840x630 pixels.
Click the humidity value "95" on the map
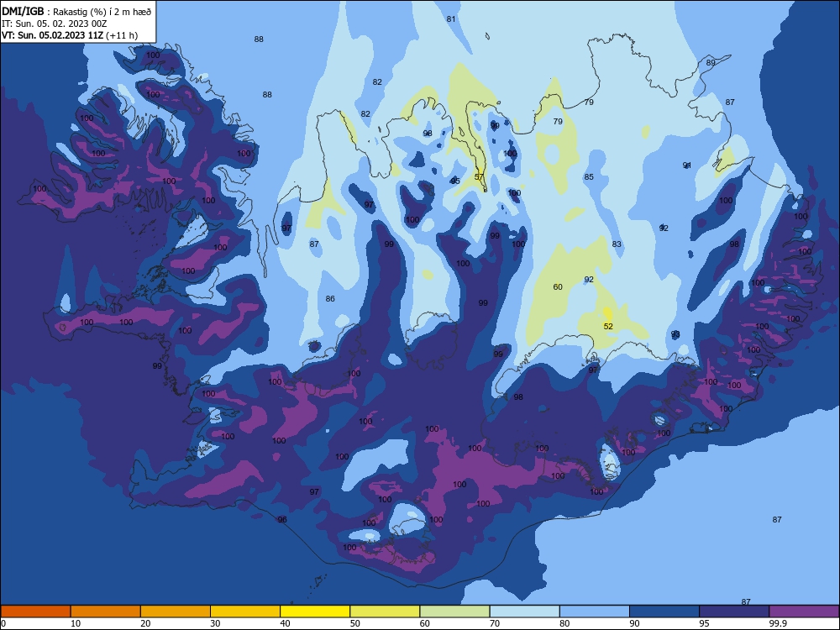(x=455, y=181)
